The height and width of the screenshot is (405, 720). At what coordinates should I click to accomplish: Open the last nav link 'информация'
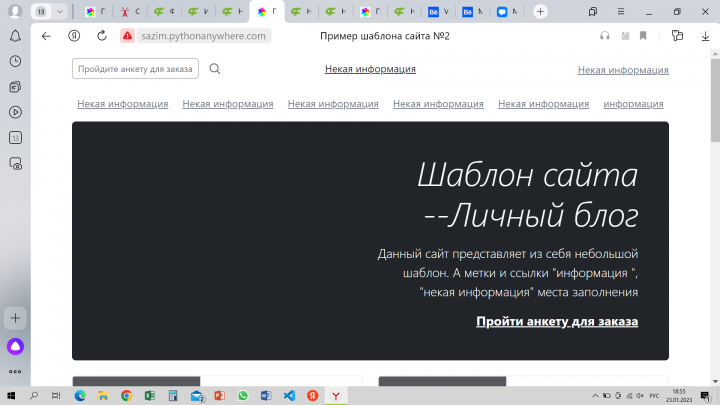click(633, 104)
